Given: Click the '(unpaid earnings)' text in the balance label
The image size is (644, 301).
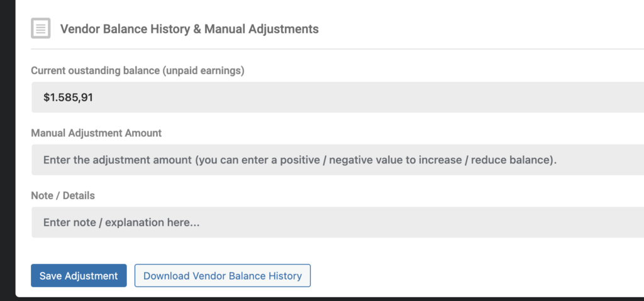Looking at the screenshot, I should tap(203, 70).
